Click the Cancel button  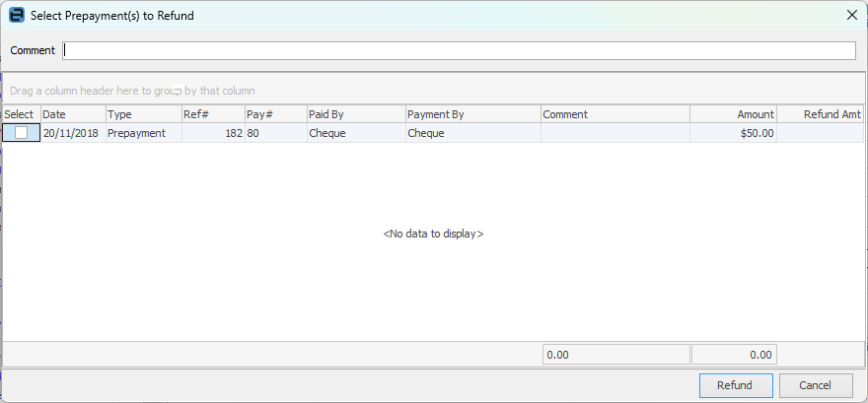(x=816, y=385)
